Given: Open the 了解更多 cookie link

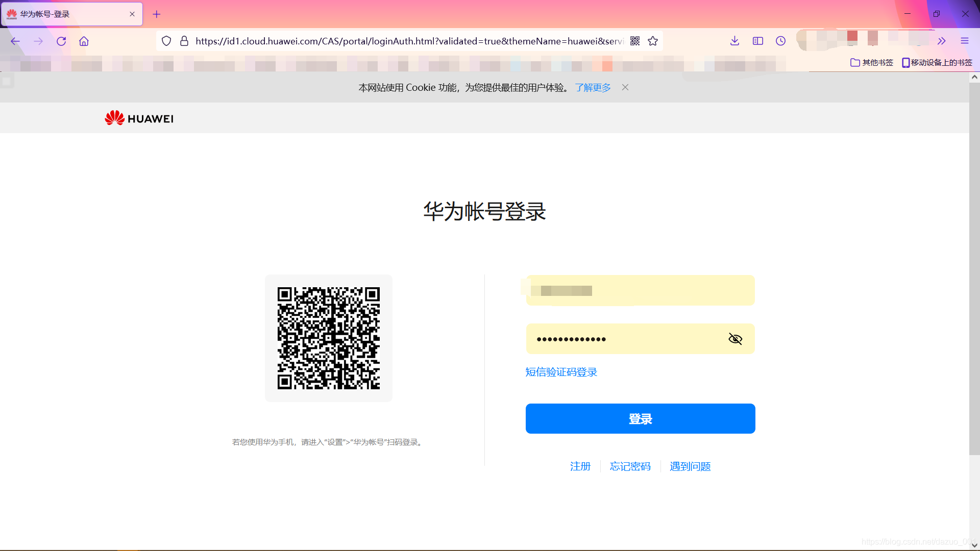Looking at the screenshot, I should click(593, 87).
